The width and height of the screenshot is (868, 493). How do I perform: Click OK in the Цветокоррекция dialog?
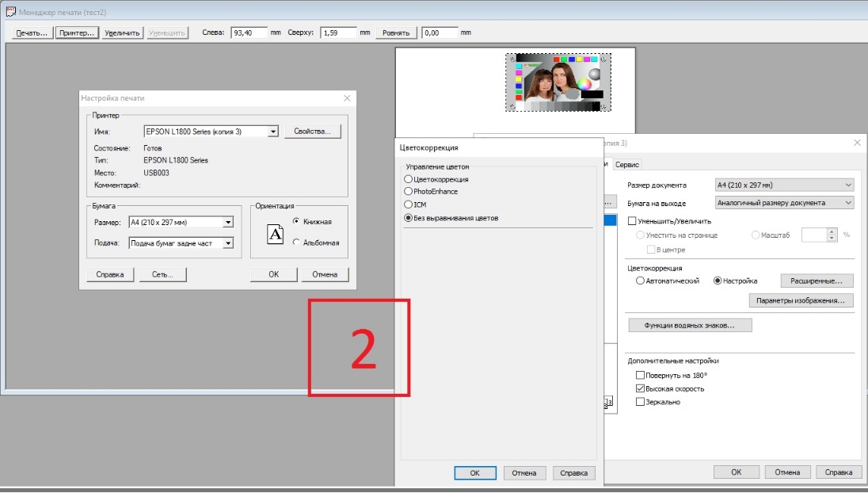pos(475,473)
